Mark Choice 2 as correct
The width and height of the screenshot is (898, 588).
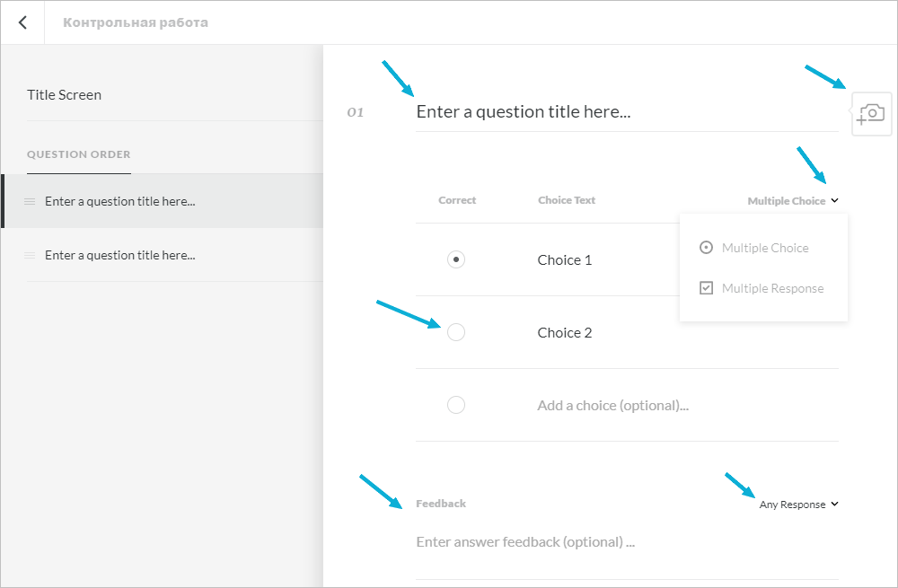[456, 332]
